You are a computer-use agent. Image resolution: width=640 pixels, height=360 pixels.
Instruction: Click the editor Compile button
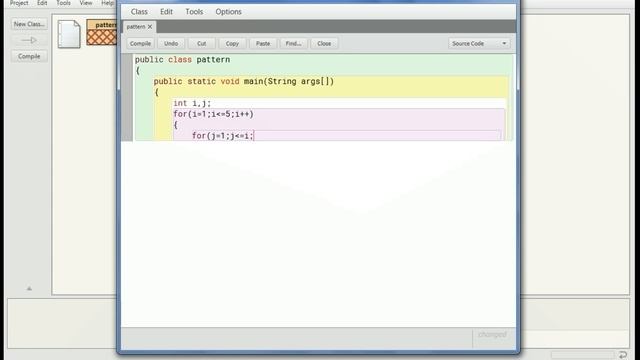(x=140, y=43)
